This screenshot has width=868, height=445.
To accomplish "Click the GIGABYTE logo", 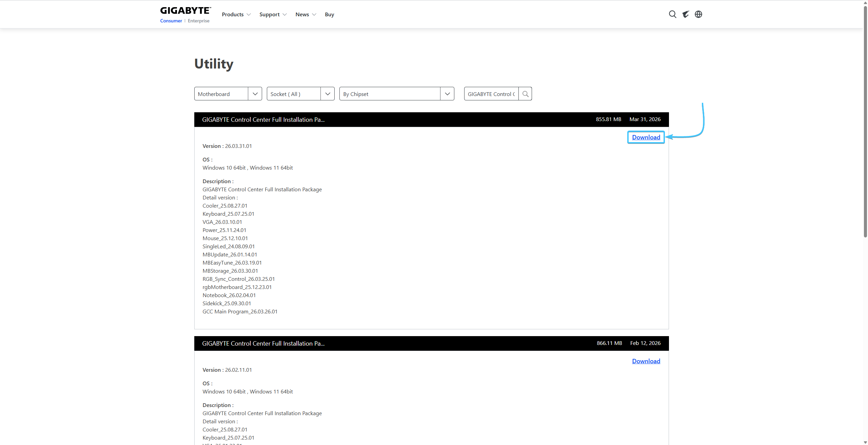I will (x=185, y=11).
